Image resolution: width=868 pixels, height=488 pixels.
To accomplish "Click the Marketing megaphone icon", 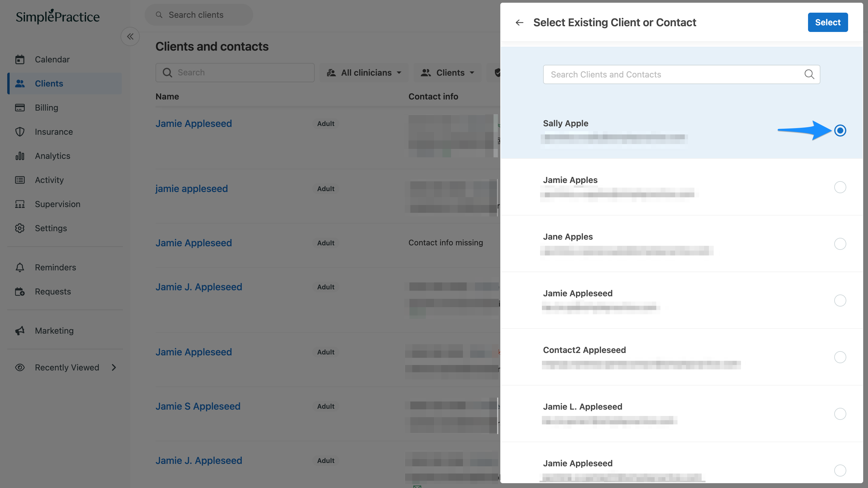I will coord(20,331).
